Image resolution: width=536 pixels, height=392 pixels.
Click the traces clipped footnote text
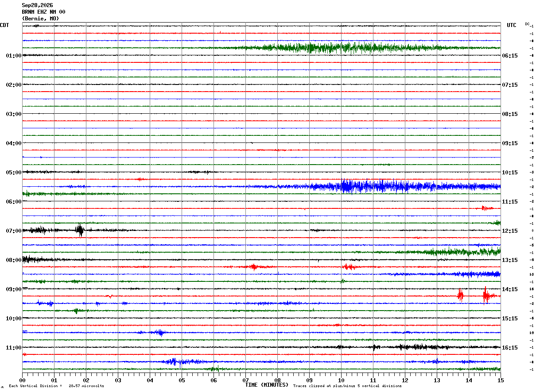pyautogui.click(x=347, y=386)
